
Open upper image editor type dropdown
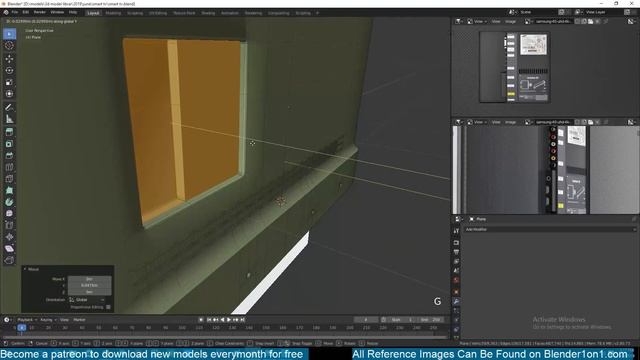(459, 21)
